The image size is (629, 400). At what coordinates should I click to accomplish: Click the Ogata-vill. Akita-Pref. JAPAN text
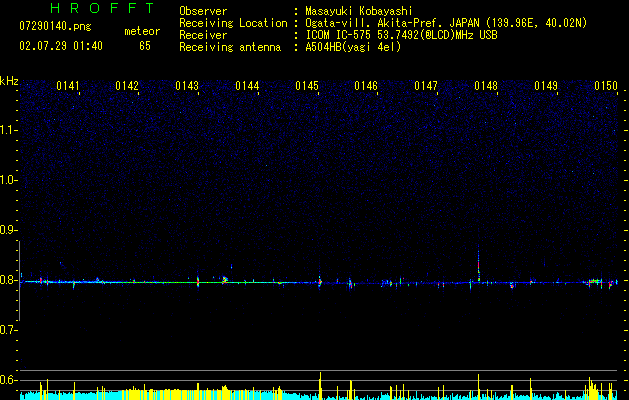pos(392,23)
